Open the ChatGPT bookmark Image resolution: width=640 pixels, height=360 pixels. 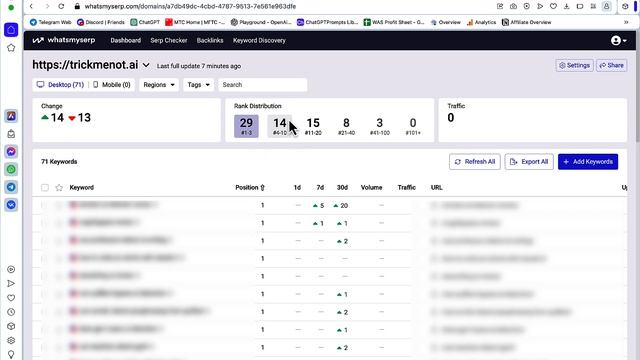145,22
